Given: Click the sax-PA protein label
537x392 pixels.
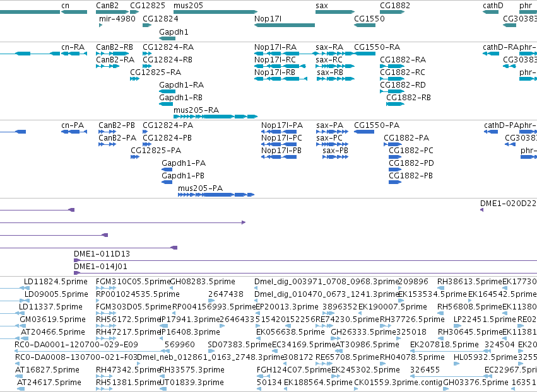Looking at the screenshot, I should coord(329,125).
